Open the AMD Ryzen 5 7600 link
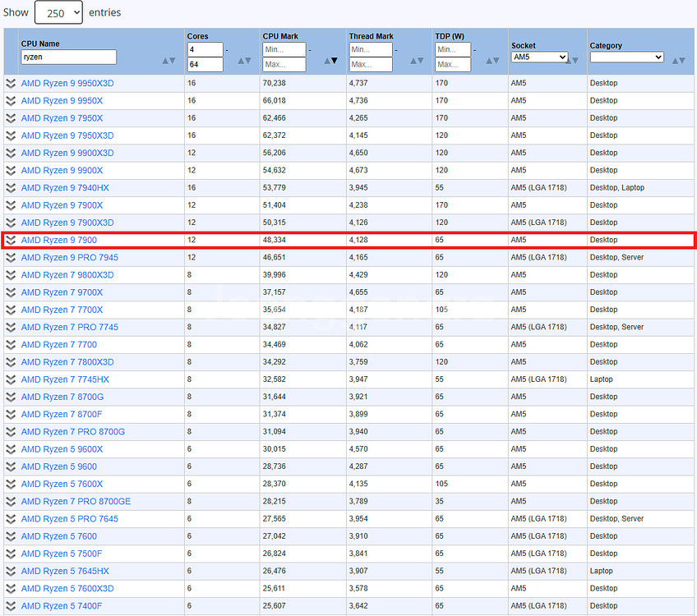The width and height of the screenshot is (697, 616). pyautogui.click(x=59, y=536)
